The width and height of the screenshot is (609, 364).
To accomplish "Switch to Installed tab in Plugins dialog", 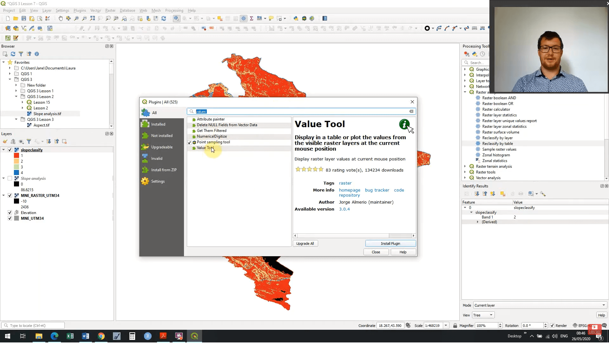I will click(162, 124).
